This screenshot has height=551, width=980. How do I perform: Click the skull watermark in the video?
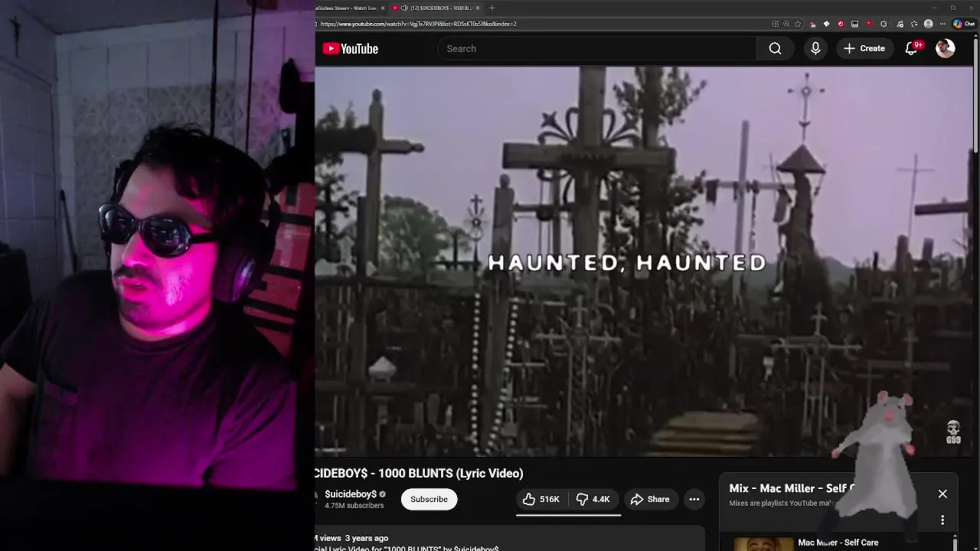point(953,432)
